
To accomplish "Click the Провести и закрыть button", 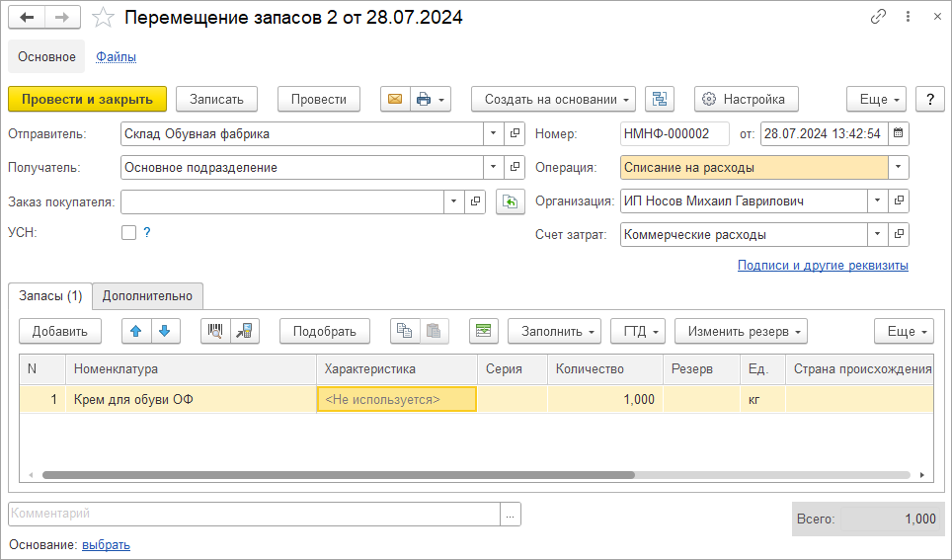I will coord(87,99).
